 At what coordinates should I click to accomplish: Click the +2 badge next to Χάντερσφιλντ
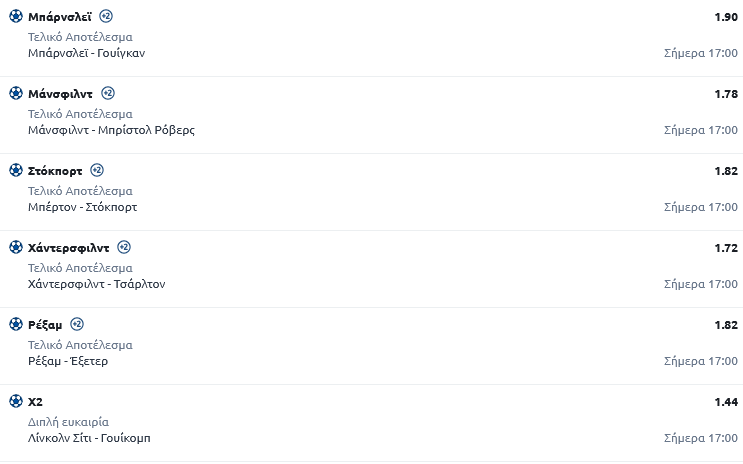click(124, 247)
